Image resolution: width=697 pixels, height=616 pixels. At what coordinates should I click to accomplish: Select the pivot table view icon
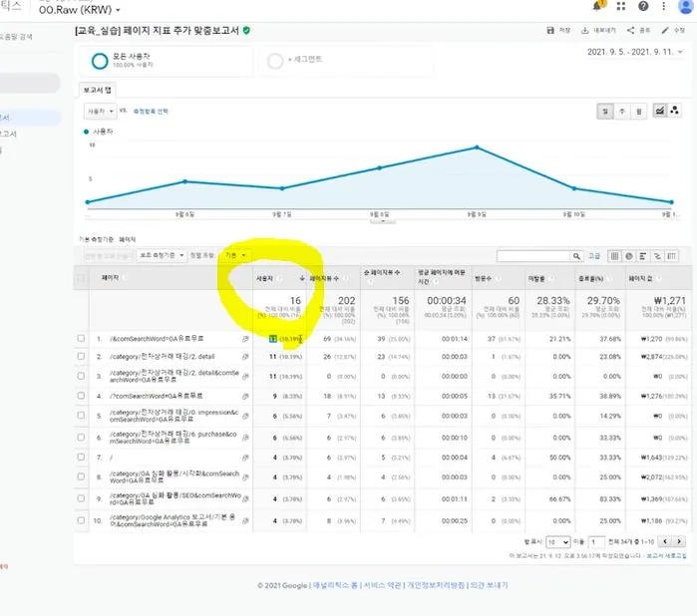click(x=672, y=256)
